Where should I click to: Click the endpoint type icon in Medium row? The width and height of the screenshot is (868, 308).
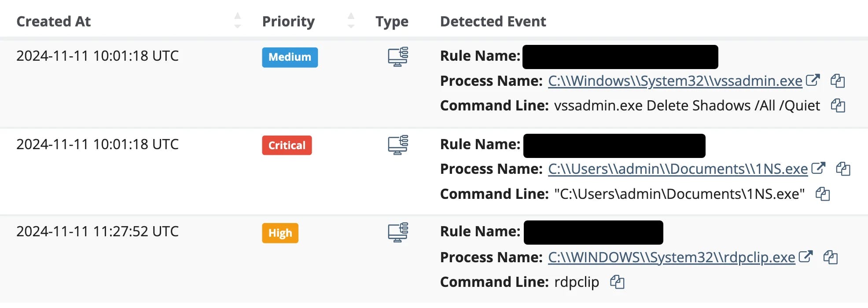click(397, 57)
